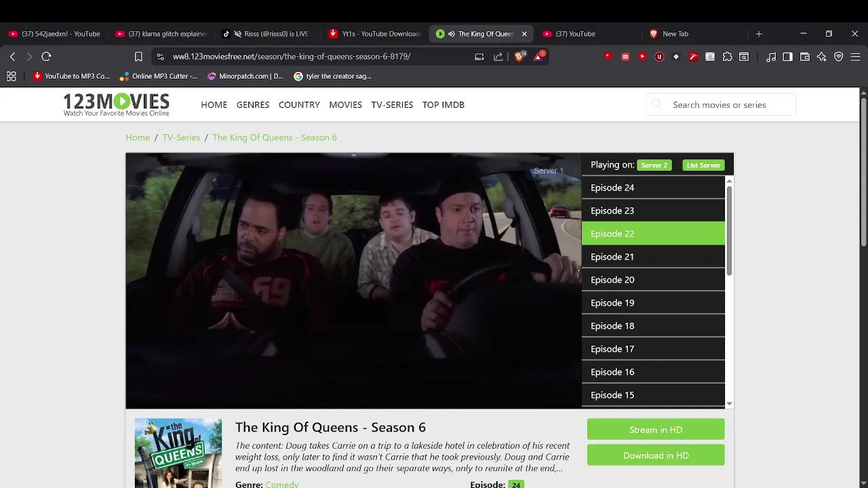This screenshot has height=488, width=868.
Task: Select the Server 2 button
Action: (x=654, y=165)
